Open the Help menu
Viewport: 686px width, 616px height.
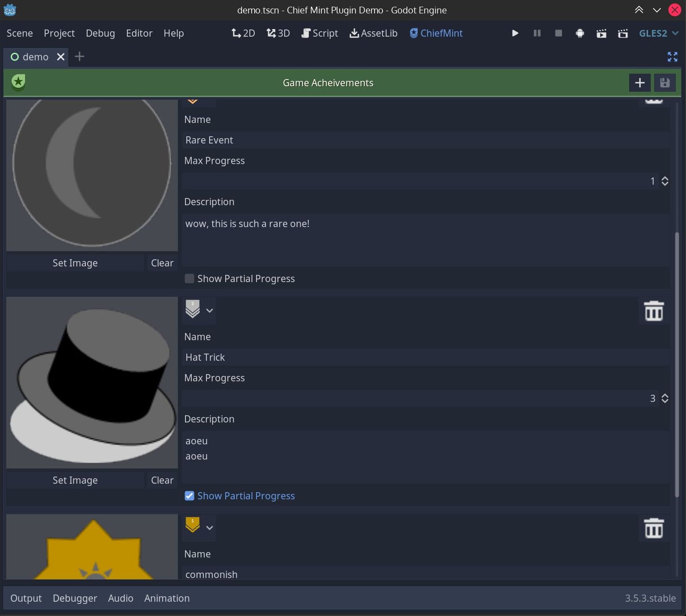[173, 33]
